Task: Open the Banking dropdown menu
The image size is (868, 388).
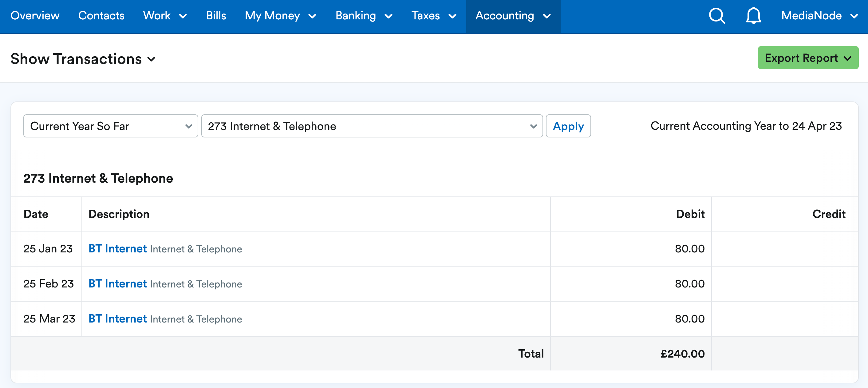Action: pos(364,16)
